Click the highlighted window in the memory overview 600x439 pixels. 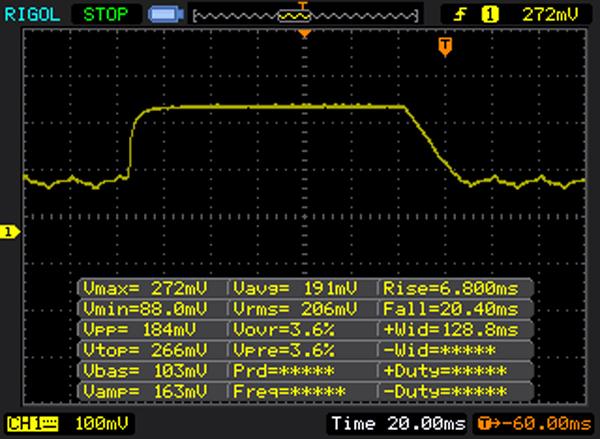click(294, 16)
